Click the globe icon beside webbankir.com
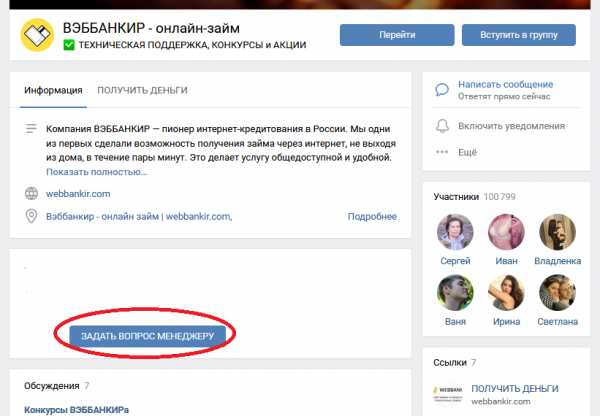 click(x=31, y=194)
